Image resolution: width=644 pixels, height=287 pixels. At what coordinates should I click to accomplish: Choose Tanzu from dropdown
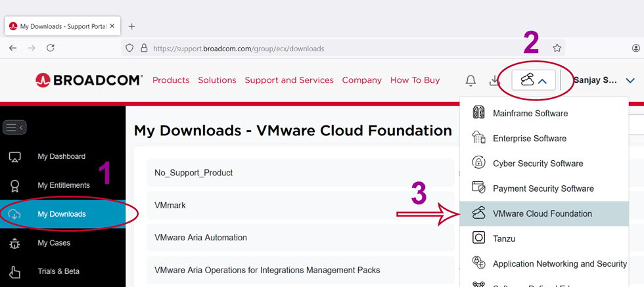[x=544, y=238]
